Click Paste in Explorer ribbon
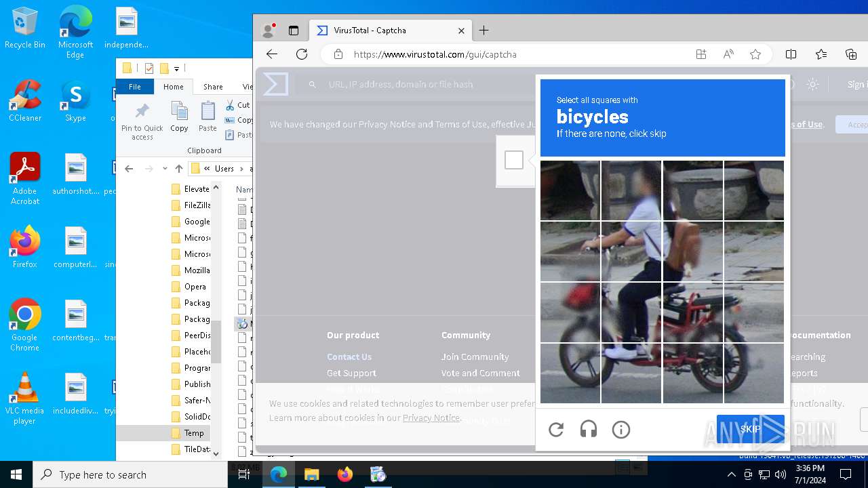Viewport: 868px width, 488px height. pos(208,117)
